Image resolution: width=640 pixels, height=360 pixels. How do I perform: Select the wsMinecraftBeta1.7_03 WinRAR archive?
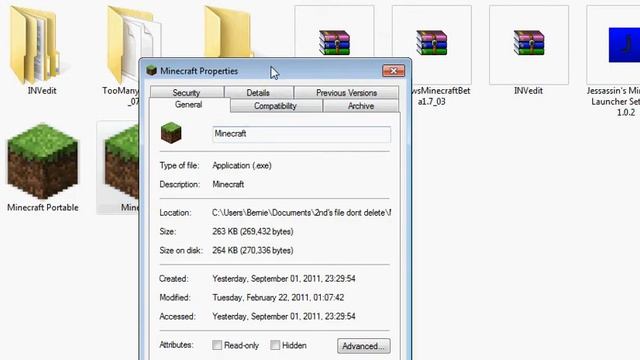[432, 42]
